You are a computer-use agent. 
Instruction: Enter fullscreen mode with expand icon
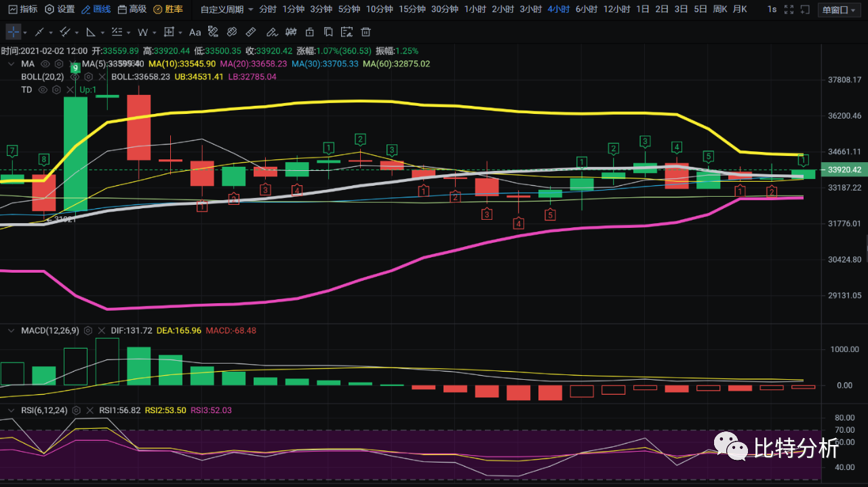[788, 9]
